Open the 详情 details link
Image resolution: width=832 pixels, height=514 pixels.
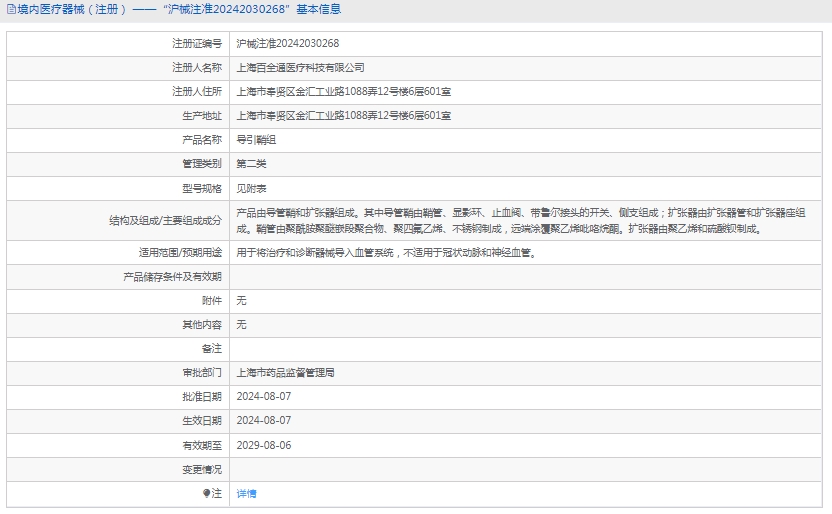[246, 493]
